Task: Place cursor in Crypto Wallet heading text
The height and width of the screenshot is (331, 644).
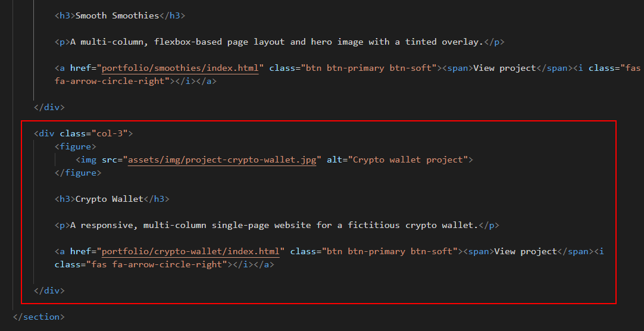Action: (110, 199)
